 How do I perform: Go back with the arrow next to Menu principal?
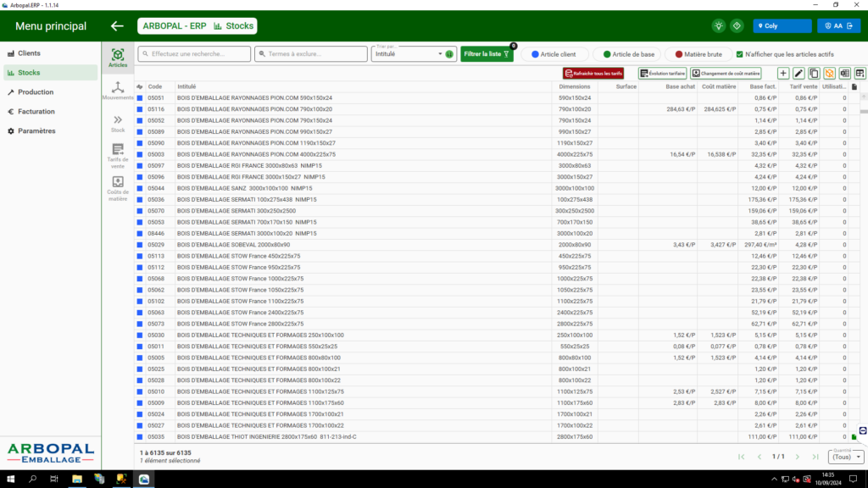point(117,26)
